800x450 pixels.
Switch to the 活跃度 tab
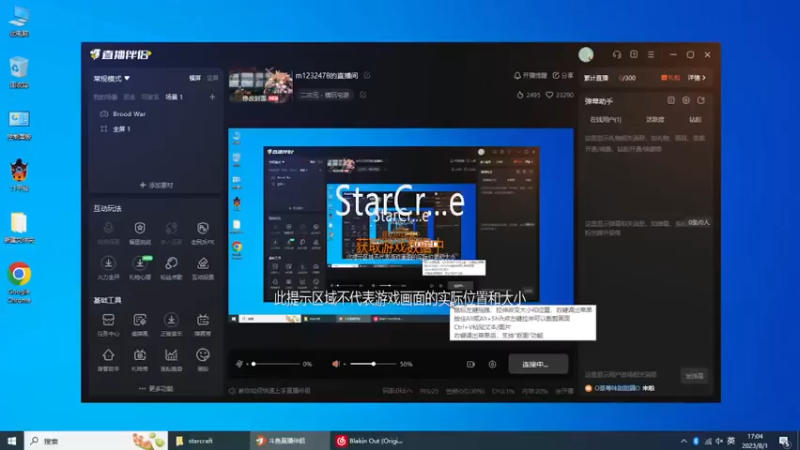(655, 120)
